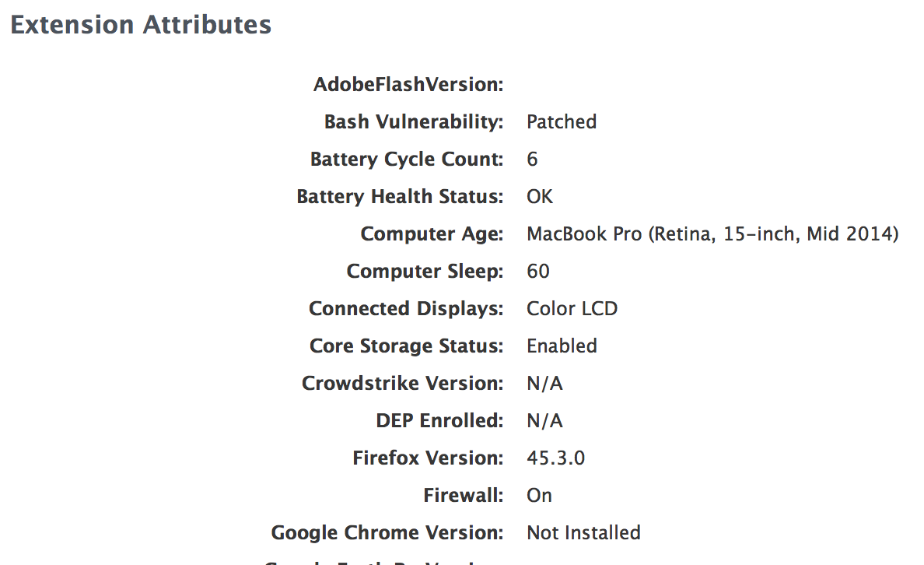Select the Firewall On value
This screenshot has height=565, width=924.
coord(539,496)
